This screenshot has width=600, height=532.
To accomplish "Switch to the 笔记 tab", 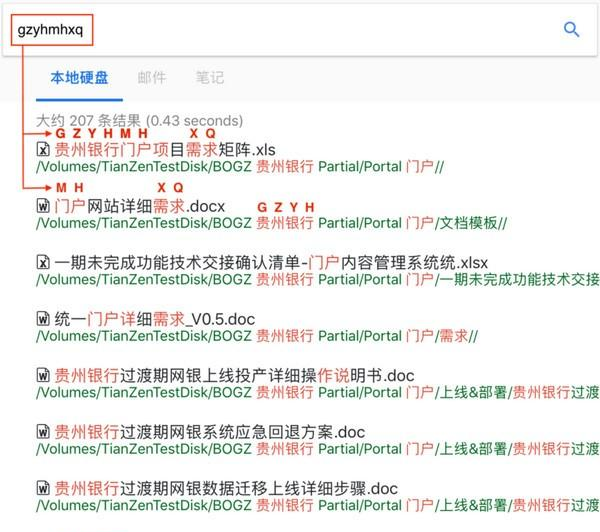I will click(x=210, y=78).
